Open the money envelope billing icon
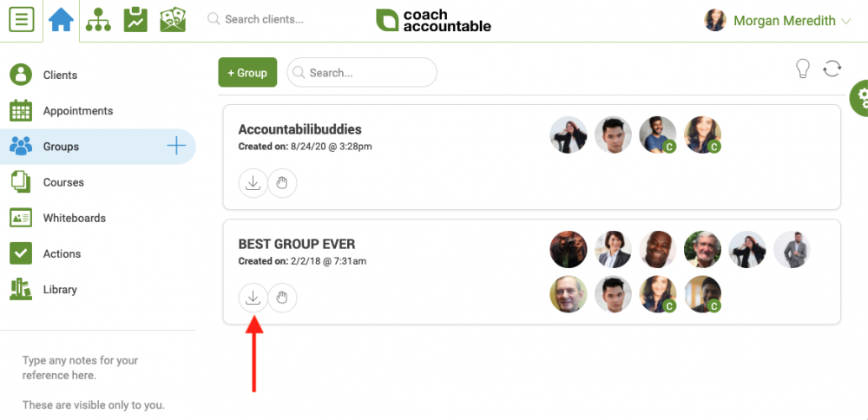Screen dimensions: 868x420 173,20
